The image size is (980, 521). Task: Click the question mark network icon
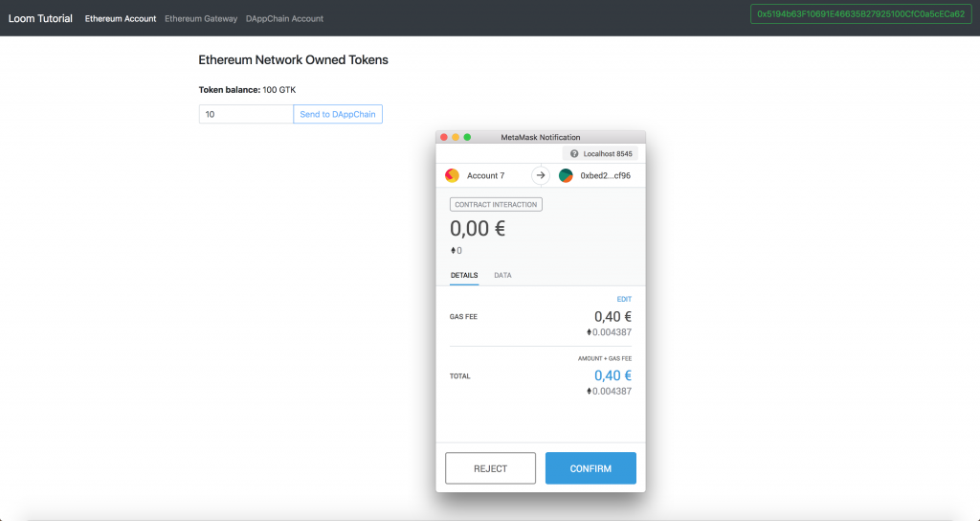click(574, 154)
